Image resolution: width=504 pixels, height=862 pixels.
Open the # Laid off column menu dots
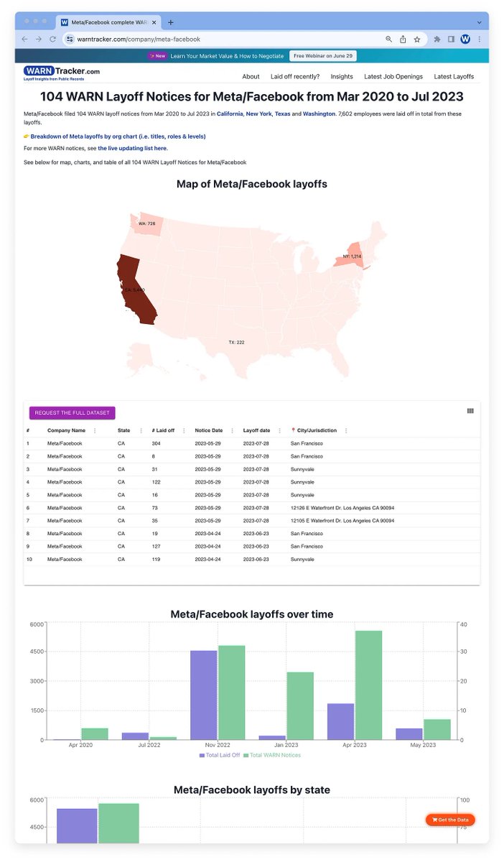coord(184,430)
